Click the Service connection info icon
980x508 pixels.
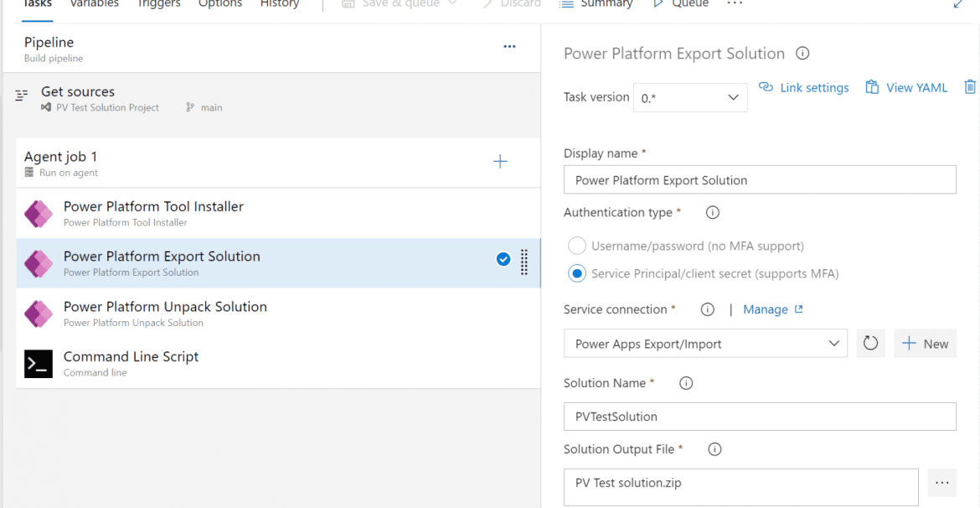[x=708, y=309]
